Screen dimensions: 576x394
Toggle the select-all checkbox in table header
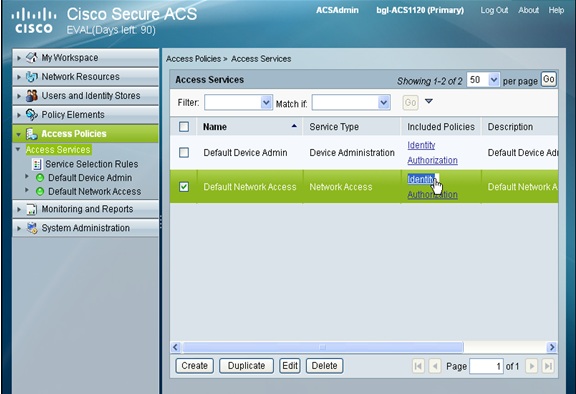(184, 127)
